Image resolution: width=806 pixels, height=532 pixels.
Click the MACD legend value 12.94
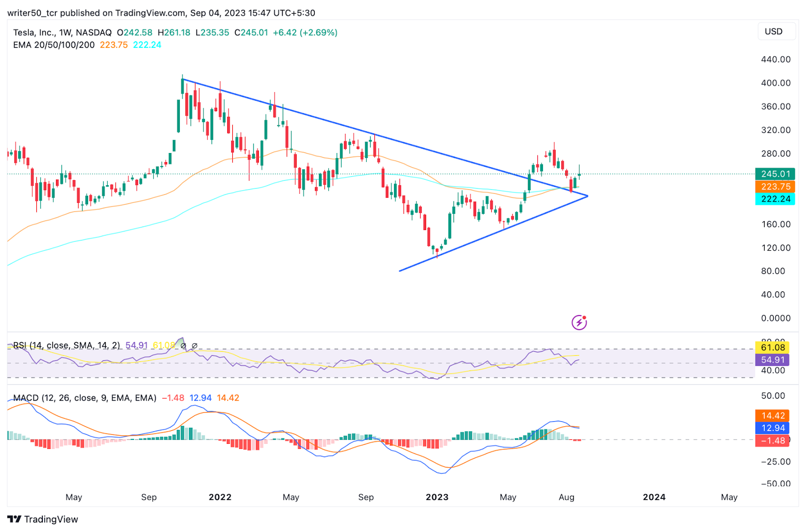click(x=200, y=398)
